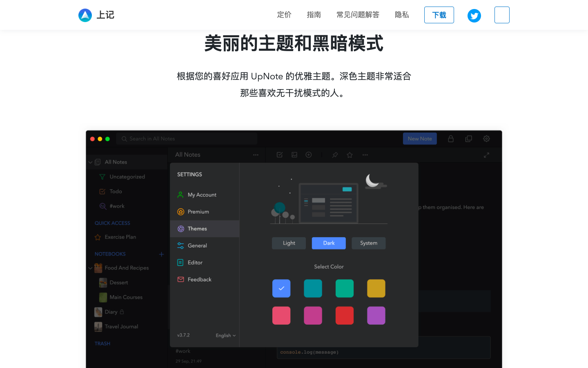Click the 上记 site name

tap(105, 15)
